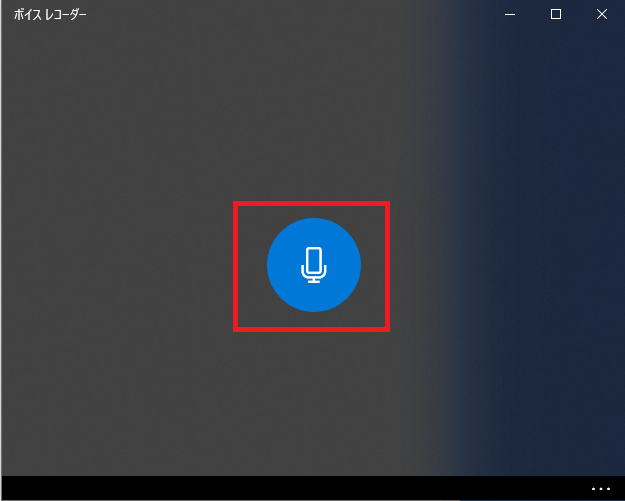Tap the round blue record circle
This screenshot has width=625, height=501.
(314, 265)
